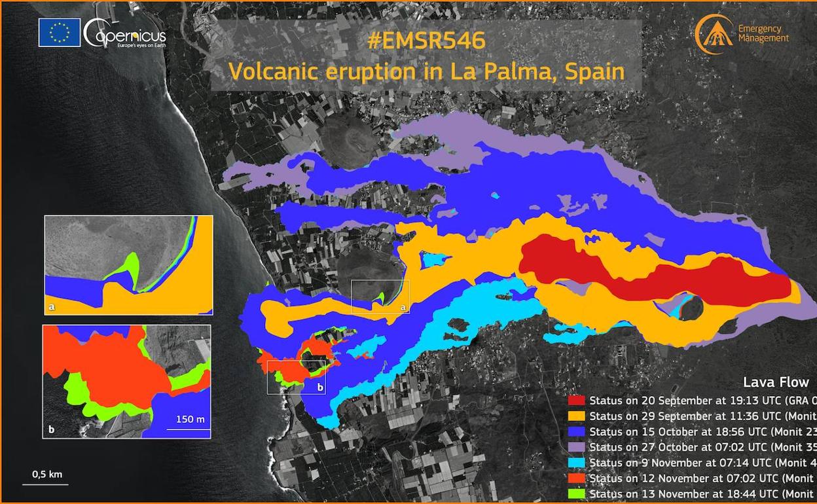The height and width of the screenshot is (504, 817).
Task: Click the red 20 September lava area on the map
Action: 655,273
